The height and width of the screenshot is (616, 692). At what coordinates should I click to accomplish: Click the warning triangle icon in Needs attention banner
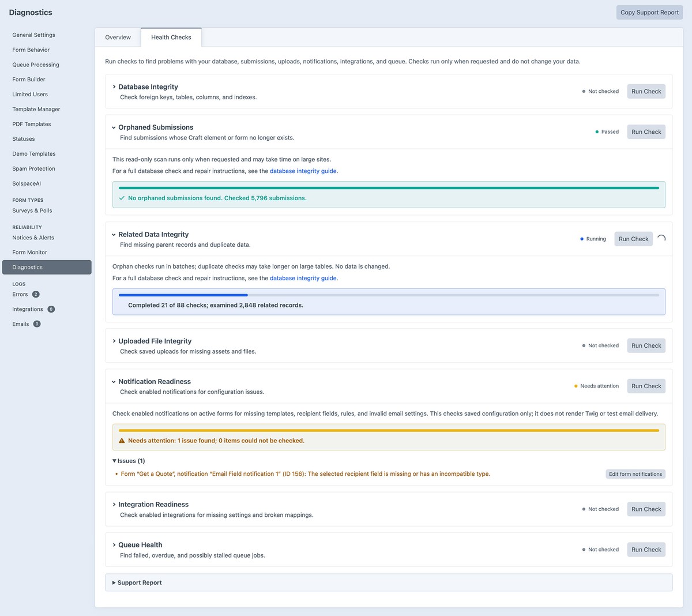[122, 441]
